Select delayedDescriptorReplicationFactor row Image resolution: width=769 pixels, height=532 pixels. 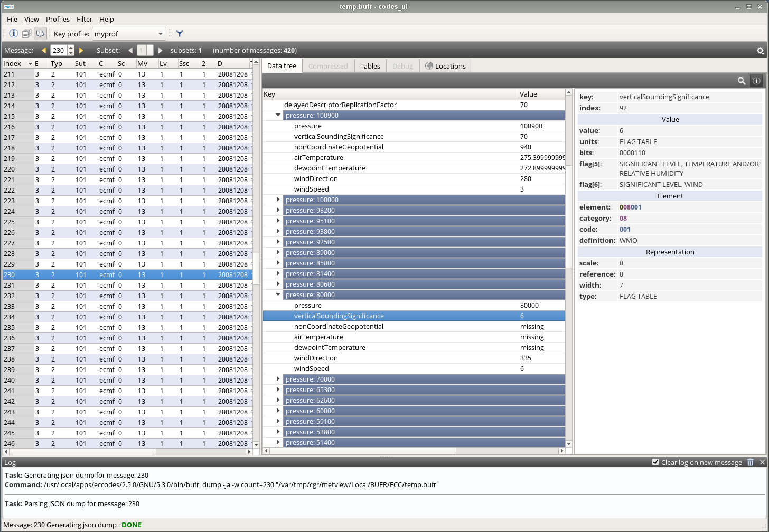414,104
